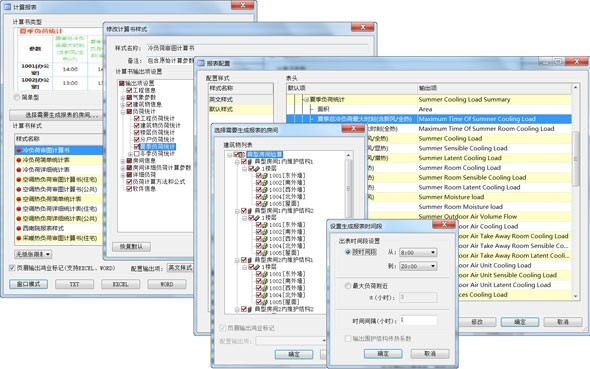Screen dimensions: 590x369
Task: Click the 报表配置 window title icon
Action: pyautogui.click(x=201, y=63)
